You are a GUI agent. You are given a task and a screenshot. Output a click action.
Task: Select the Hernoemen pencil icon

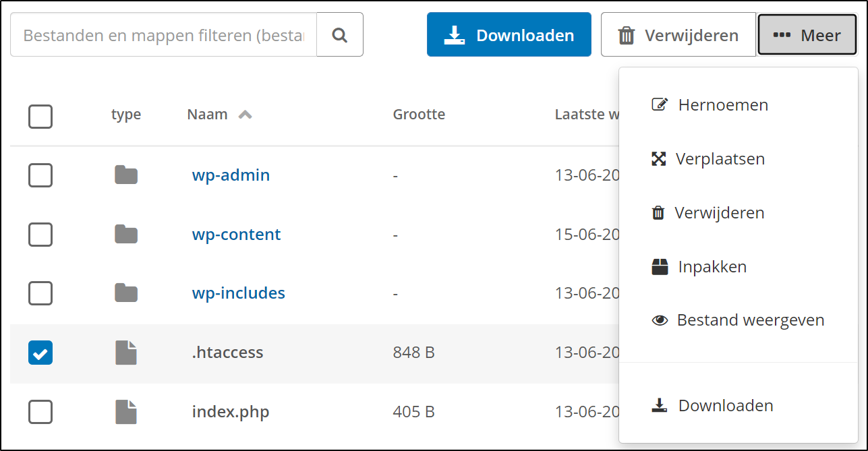[659, 104]
